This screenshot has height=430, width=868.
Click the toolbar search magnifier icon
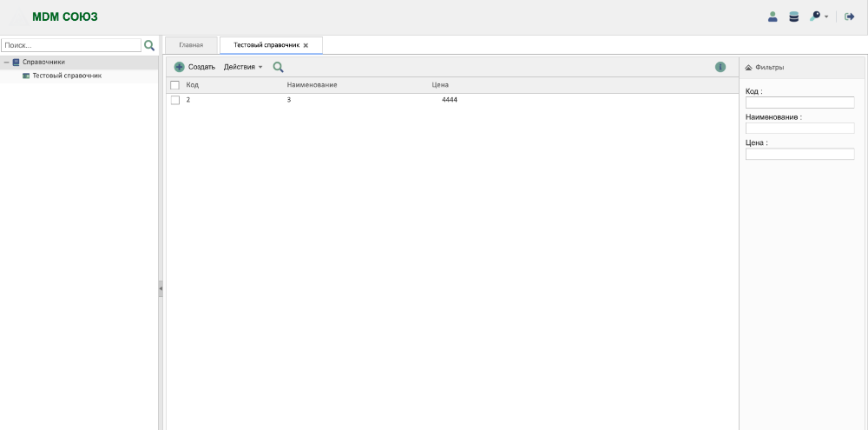(279, 67)
